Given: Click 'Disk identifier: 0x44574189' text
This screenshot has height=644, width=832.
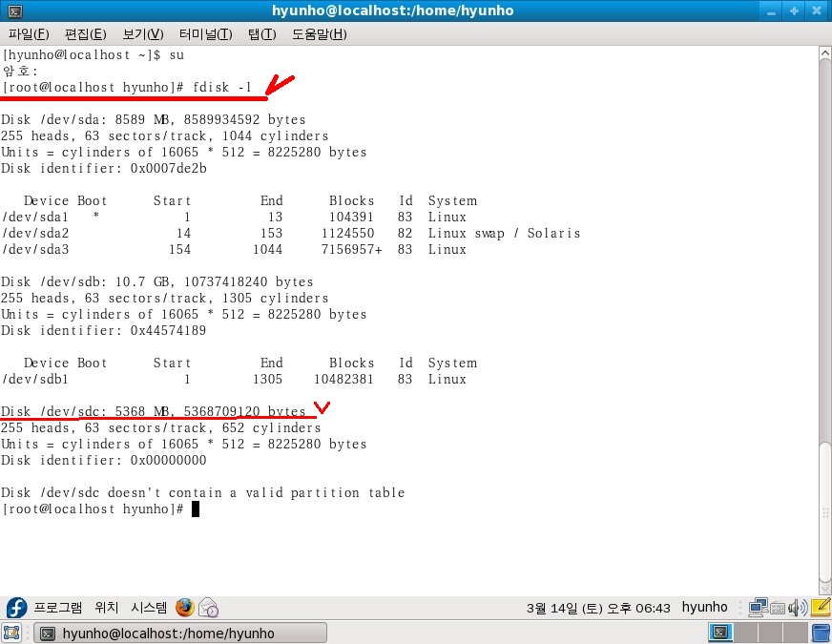Looking at the screenshot, I should [104, 330].
